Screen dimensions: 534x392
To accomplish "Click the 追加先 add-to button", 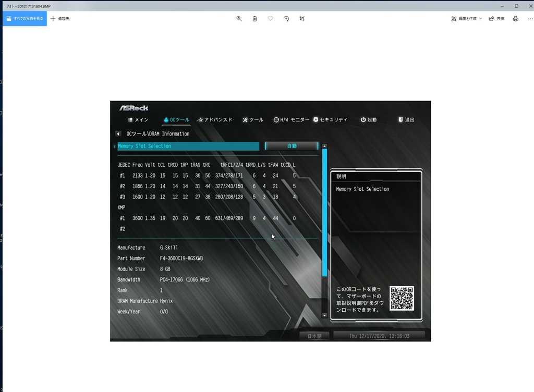I will point(60,19).
